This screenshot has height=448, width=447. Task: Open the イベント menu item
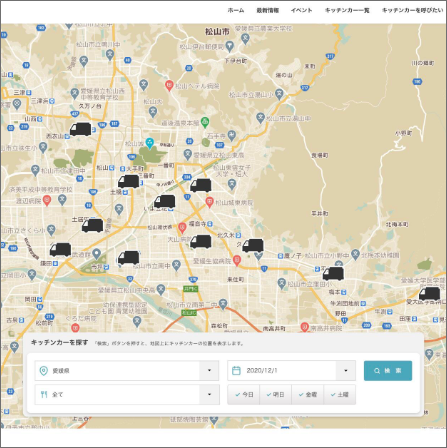coord(301,10)
